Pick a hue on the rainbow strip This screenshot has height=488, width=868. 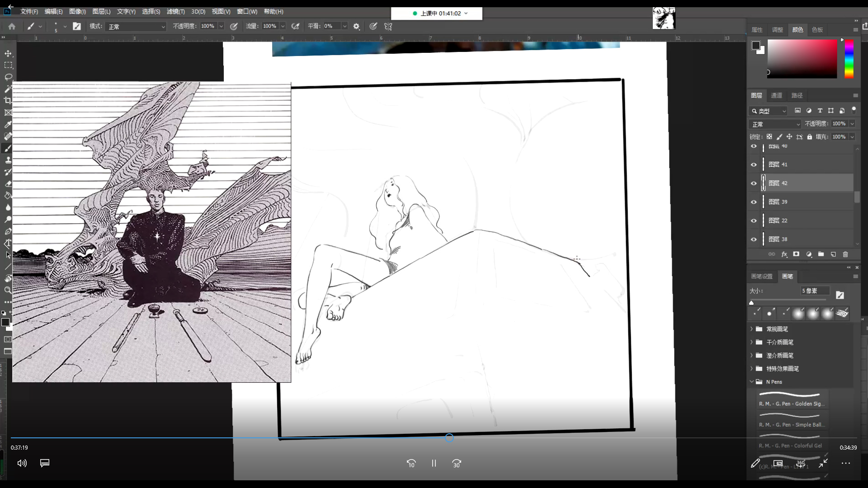[x=849, y=59]
